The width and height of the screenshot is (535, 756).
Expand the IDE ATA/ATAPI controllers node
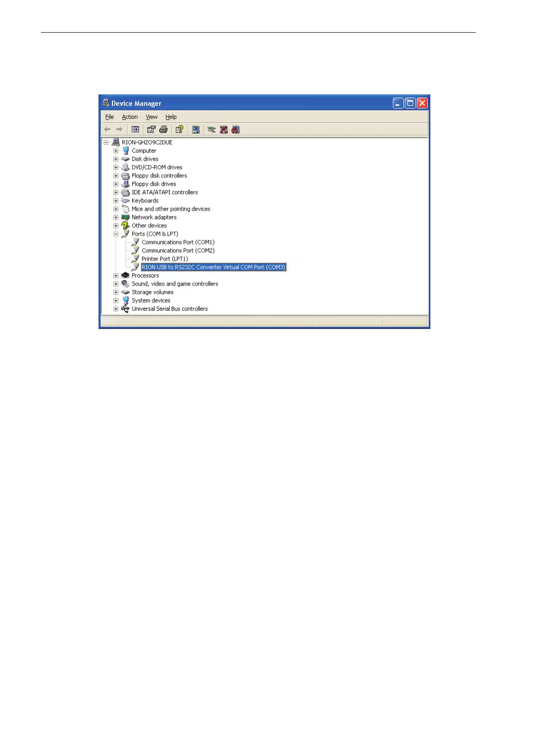point(116,193)
